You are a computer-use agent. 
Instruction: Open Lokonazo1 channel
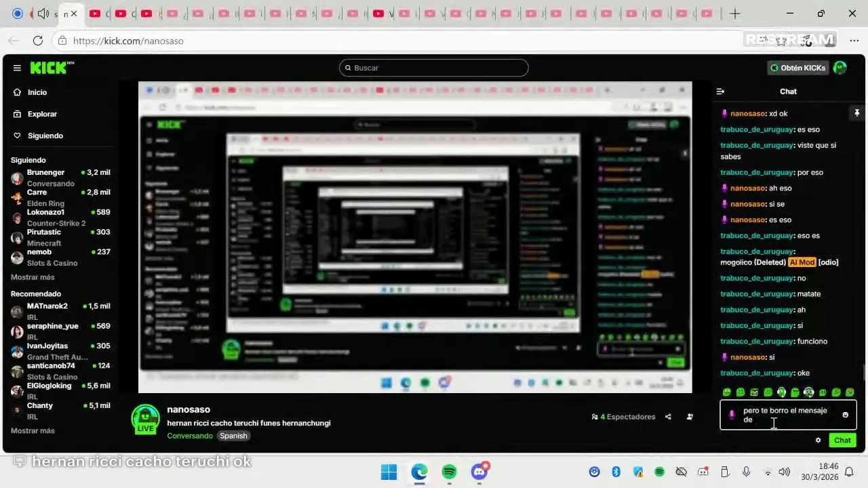pyautogui.click(x=60, y=218)
